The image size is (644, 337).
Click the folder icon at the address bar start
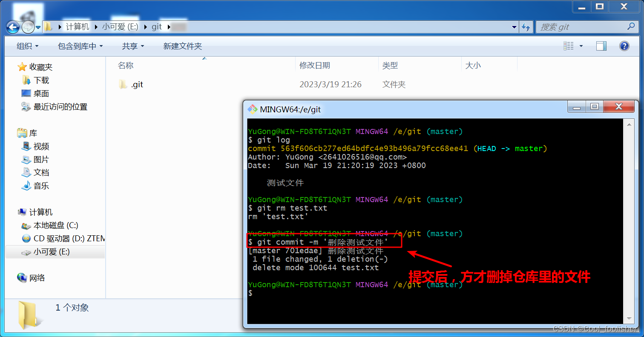(x=49, y=27)
